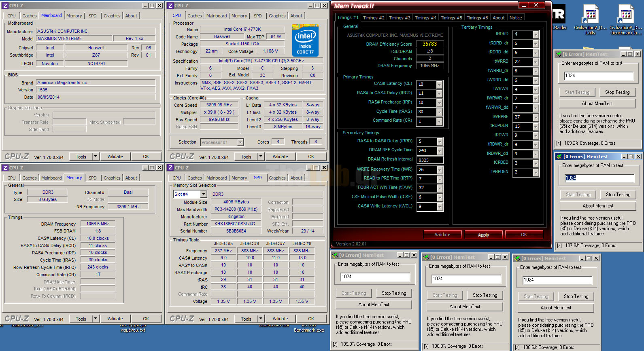
Task: Open tRDRD tertiary timing dropdown
Action: [536, 34]
